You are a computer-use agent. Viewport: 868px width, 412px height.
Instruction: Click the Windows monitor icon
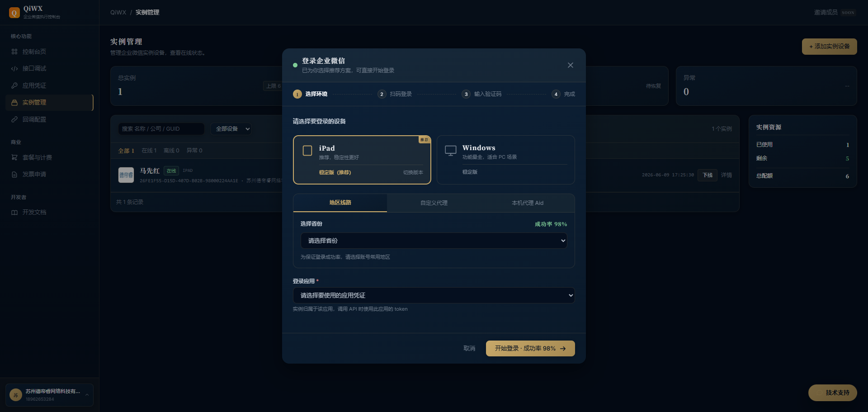coord(451,151)
